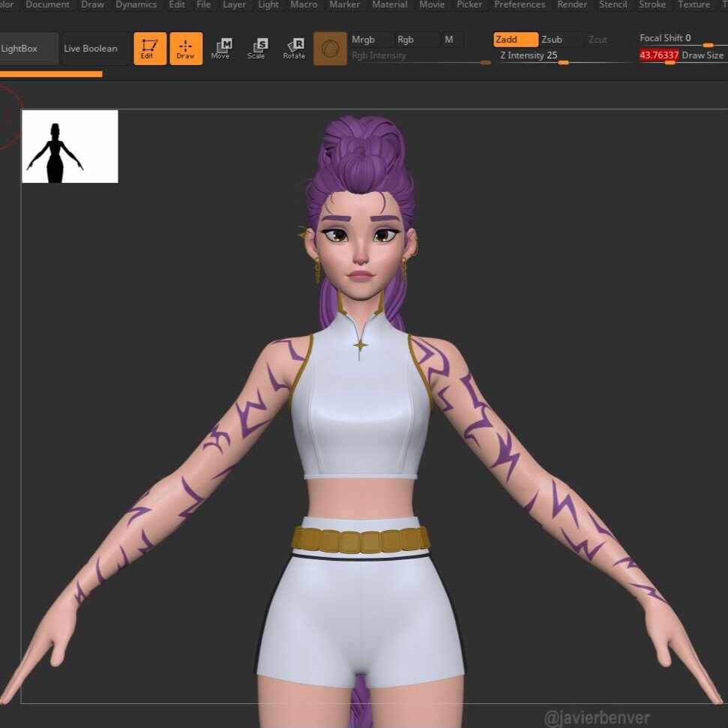Open the Draw menu
Image resolution: width=728 pixels, height=728 pixels.
point(92,4)
